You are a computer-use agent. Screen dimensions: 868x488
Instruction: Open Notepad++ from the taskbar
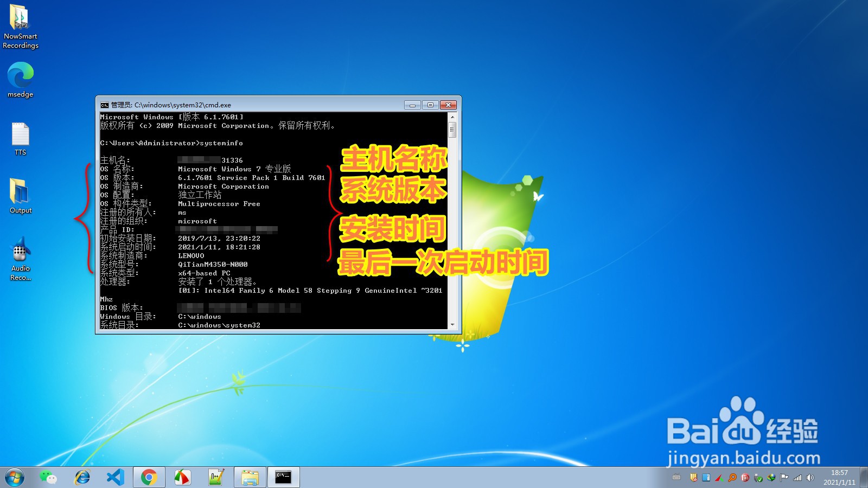pos(216,477)
